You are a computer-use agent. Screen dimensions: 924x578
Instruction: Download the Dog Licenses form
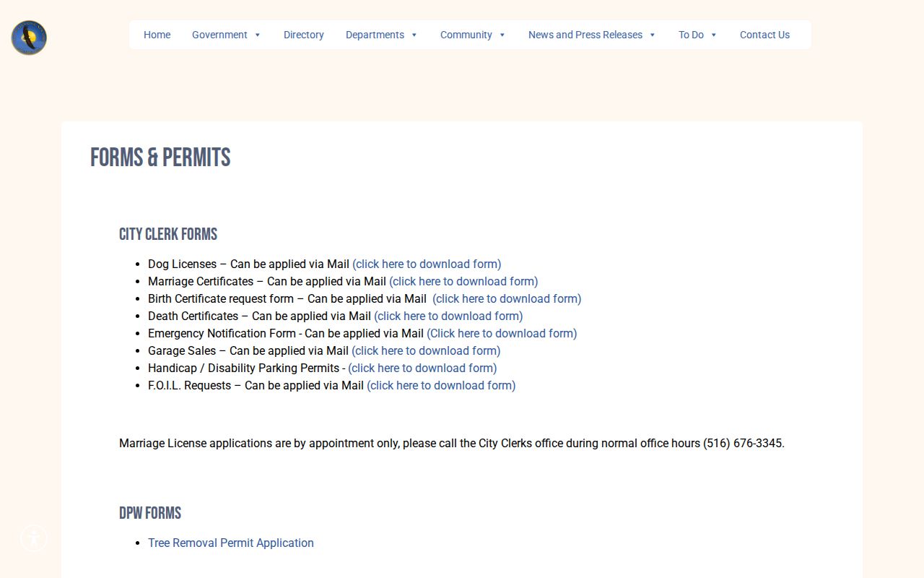tap(427, 264)
